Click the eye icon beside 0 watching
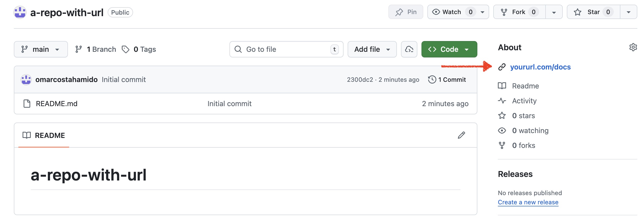The height and width of the screenshot is (221, 644). point(502,130)
